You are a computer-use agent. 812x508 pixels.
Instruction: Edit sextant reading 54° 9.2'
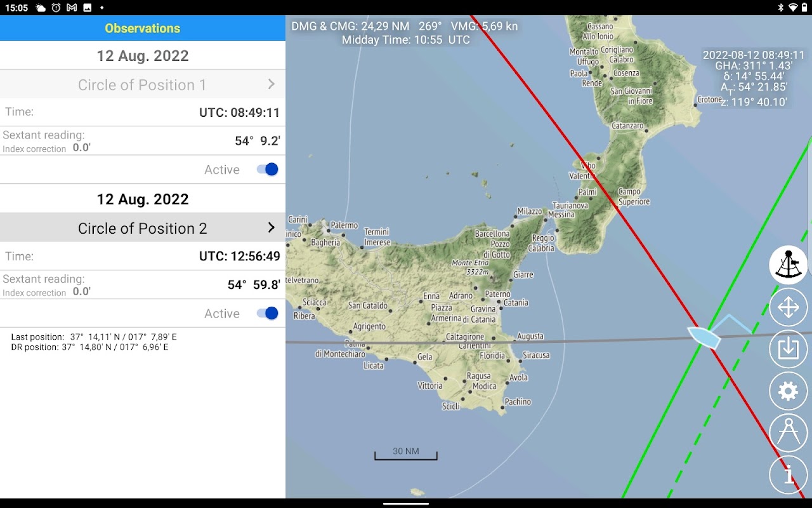click(258, 141)
